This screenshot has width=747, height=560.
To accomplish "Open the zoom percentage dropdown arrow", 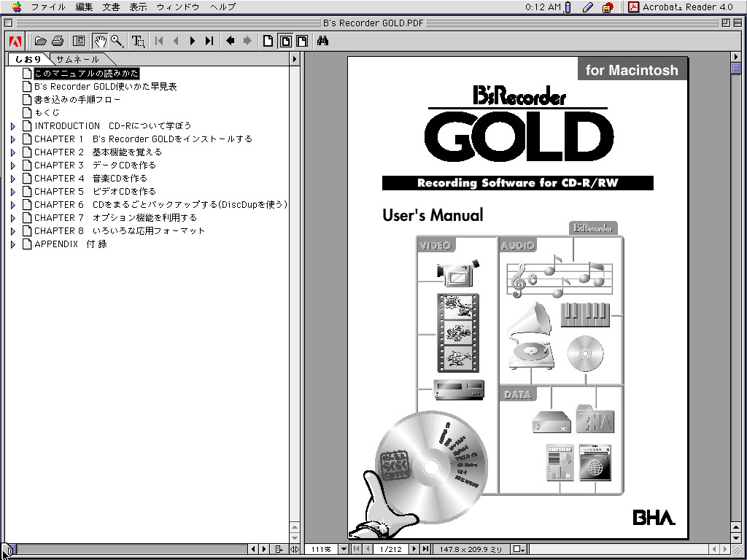I will [344, 549].
